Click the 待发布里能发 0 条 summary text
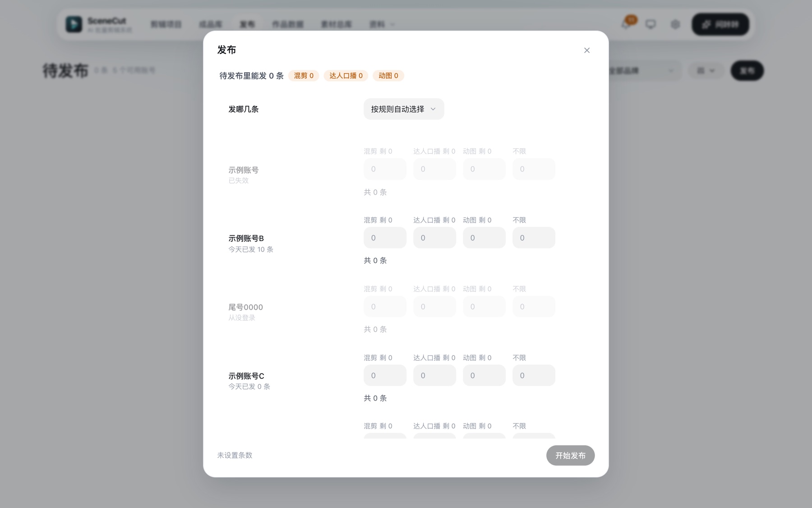 pos(251,76)
